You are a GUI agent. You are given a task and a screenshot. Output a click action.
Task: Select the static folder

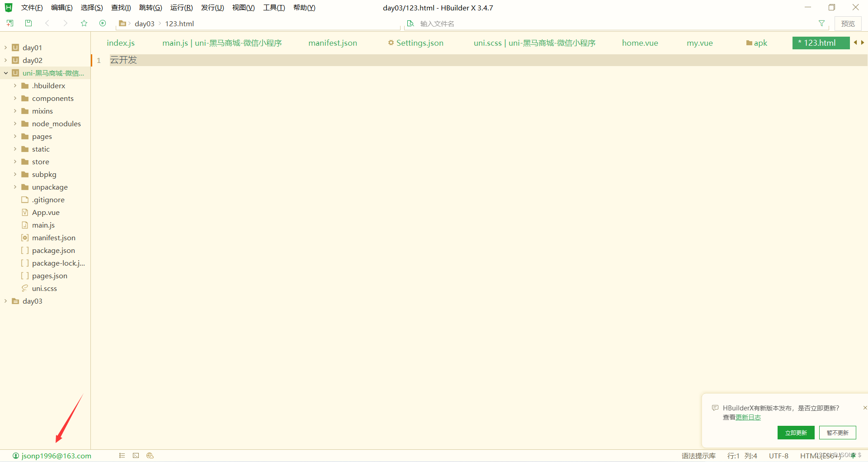41,149
